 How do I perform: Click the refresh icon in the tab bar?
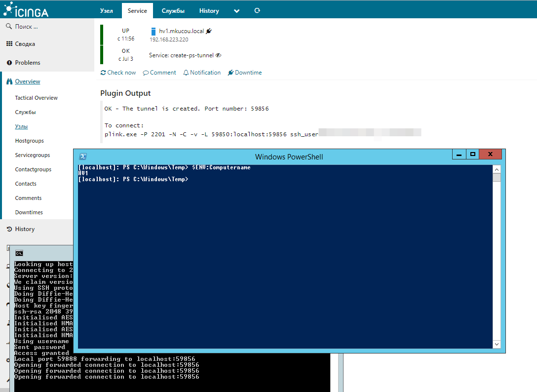257,11
